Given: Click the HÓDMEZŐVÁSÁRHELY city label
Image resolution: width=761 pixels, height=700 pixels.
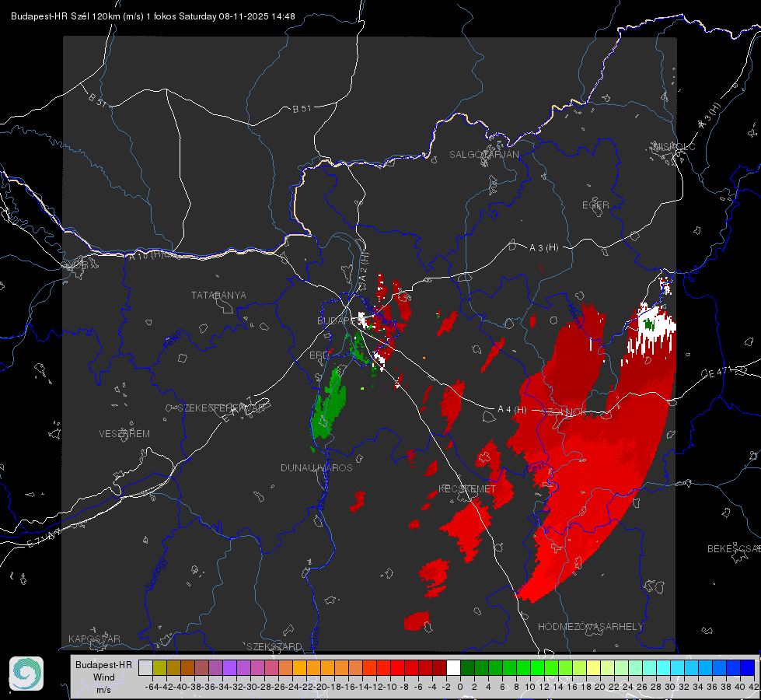Looking at the screenshot, I should pos(590,627).
